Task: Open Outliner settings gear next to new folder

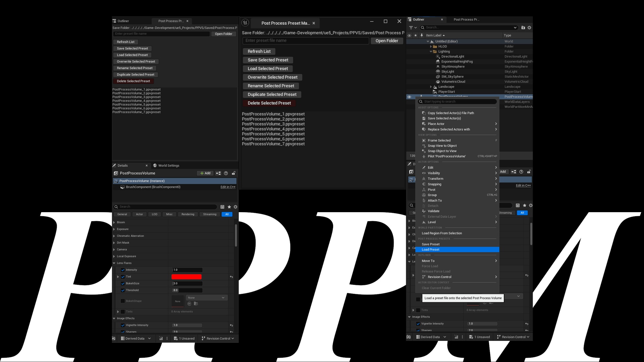Action: tap(529, 27)
